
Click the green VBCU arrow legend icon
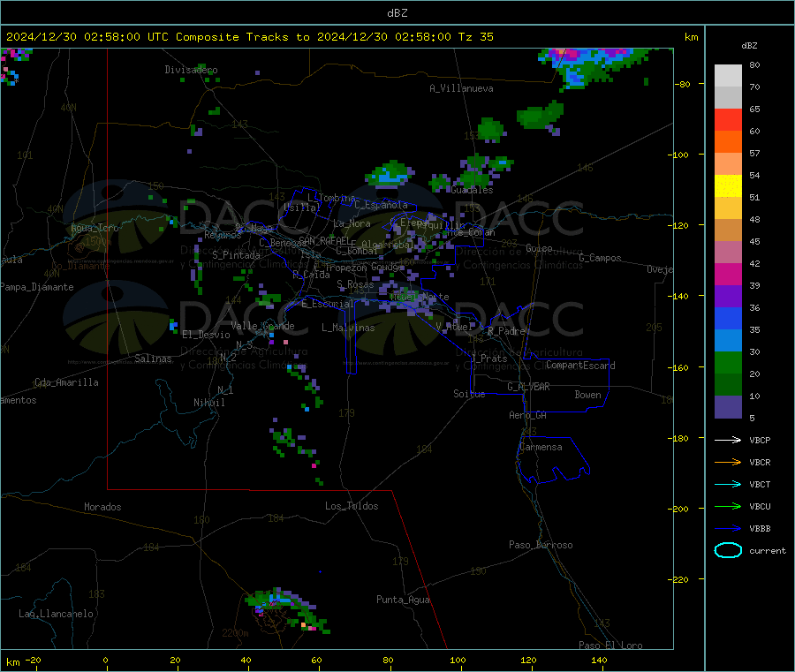tap(728, 506)
